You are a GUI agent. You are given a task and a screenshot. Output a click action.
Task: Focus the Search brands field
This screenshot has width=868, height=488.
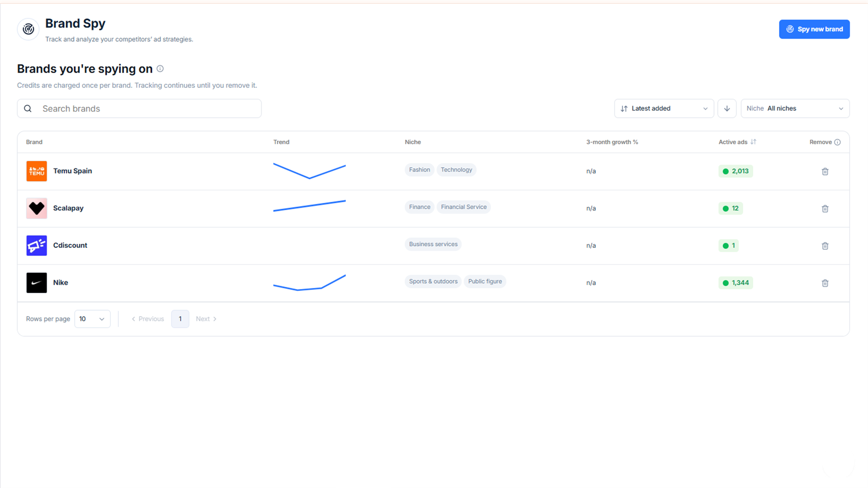click(x=139, y=108)
